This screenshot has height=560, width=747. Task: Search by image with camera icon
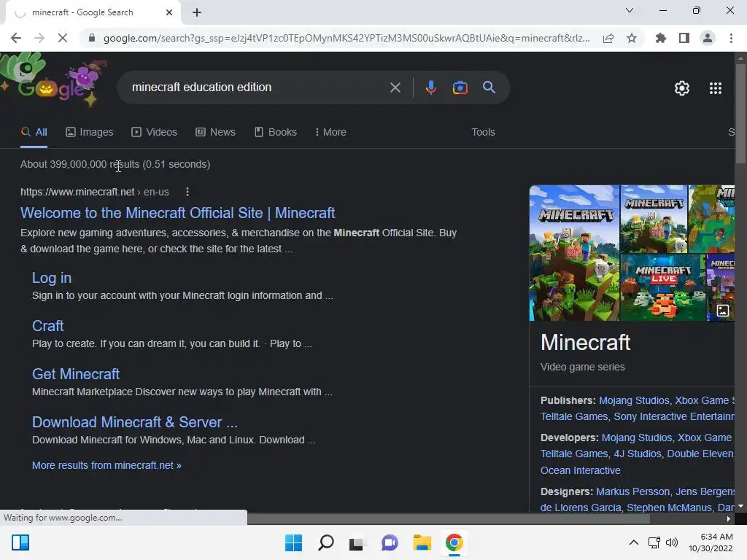click(460, 87)
